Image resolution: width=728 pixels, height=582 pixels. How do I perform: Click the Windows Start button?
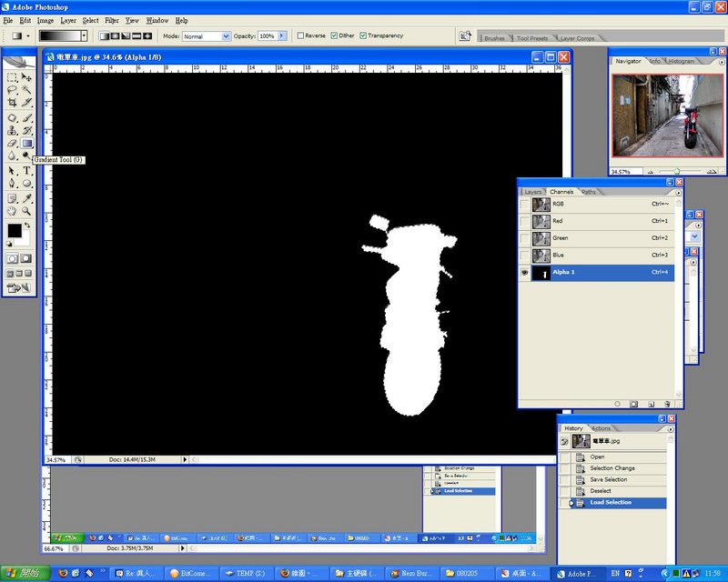[x=25, y=573]
